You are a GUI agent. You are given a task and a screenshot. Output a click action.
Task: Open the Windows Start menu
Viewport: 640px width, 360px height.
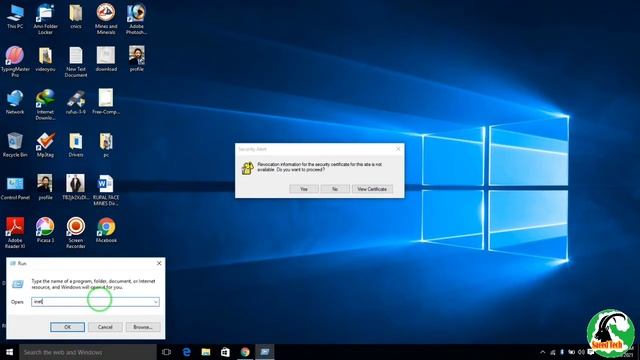pos(9,352)
